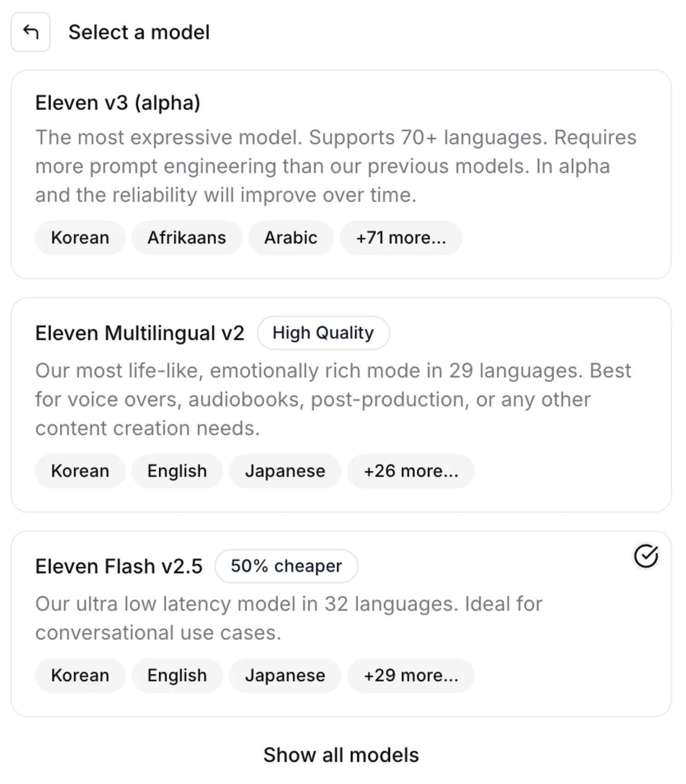
Task: Click Japanese under Eleven Multilingual v2
Action: pyautogui.click(x=285, y=471)
